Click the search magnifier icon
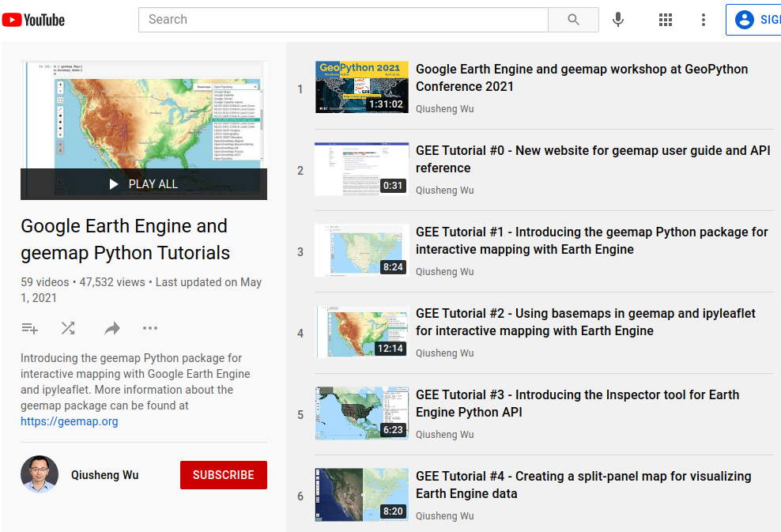This screenshot has width=781, height=532. coord(573,19)
